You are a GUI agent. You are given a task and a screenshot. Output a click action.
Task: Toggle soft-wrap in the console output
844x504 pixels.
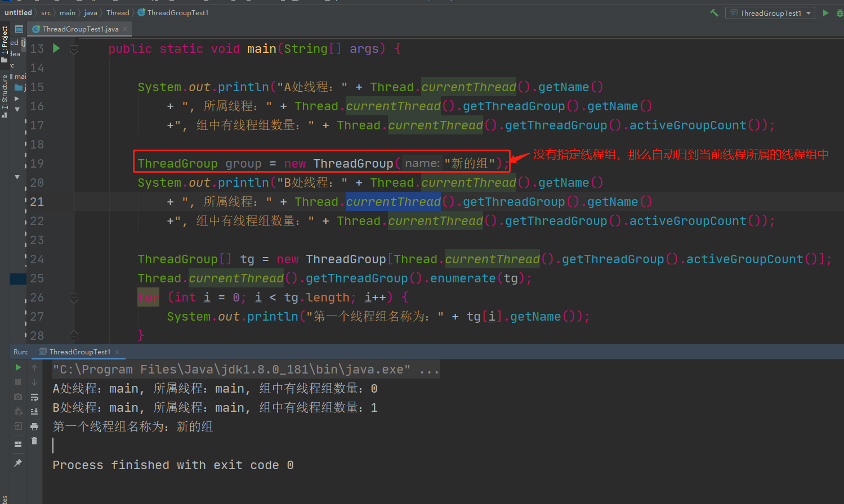tap(34, 397)
